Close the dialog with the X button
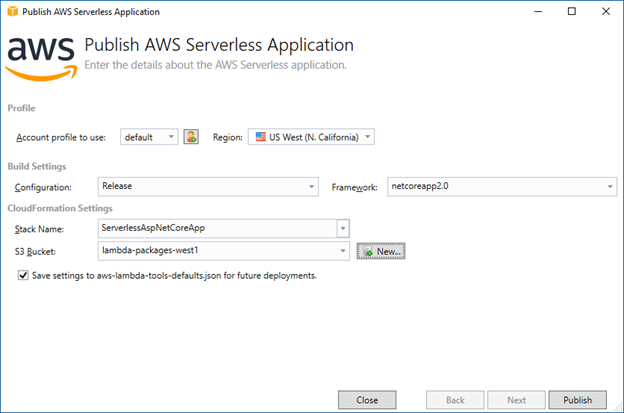The height and width of the screenshot is (413, 624). 606,11
